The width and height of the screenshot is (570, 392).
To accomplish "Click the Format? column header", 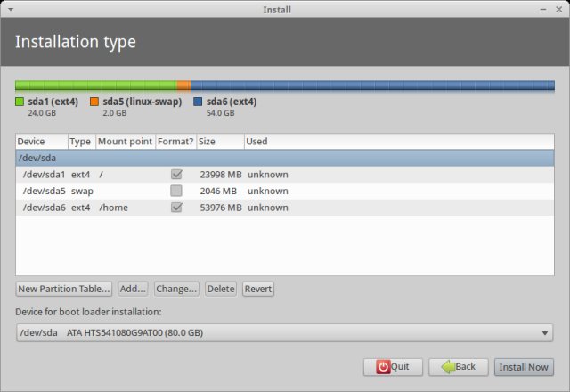I will click(x=175, y=142).
